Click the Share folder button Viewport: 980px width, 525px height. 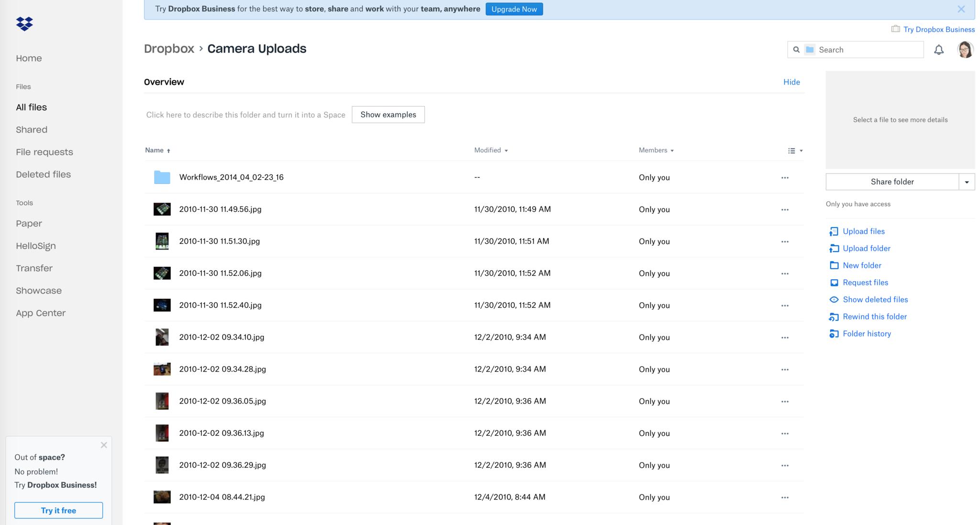coord(892,182)
